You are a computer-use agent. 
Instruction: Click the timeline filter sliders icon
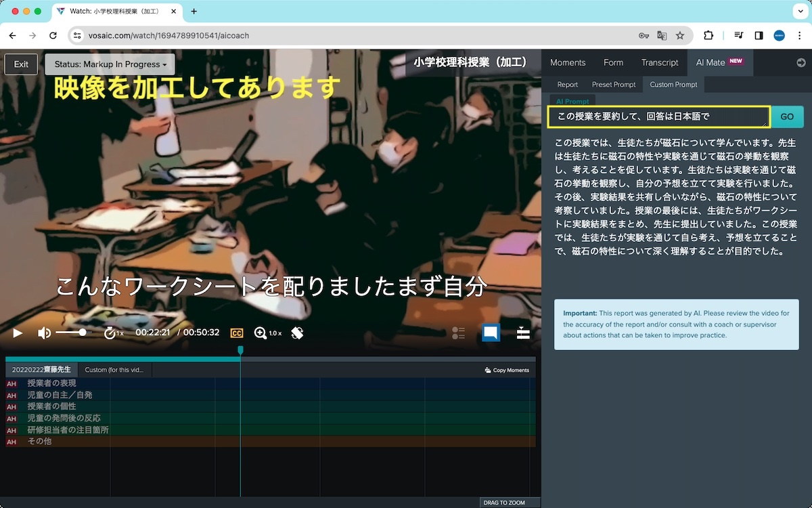pyautogui.click(x=522, y=333)
